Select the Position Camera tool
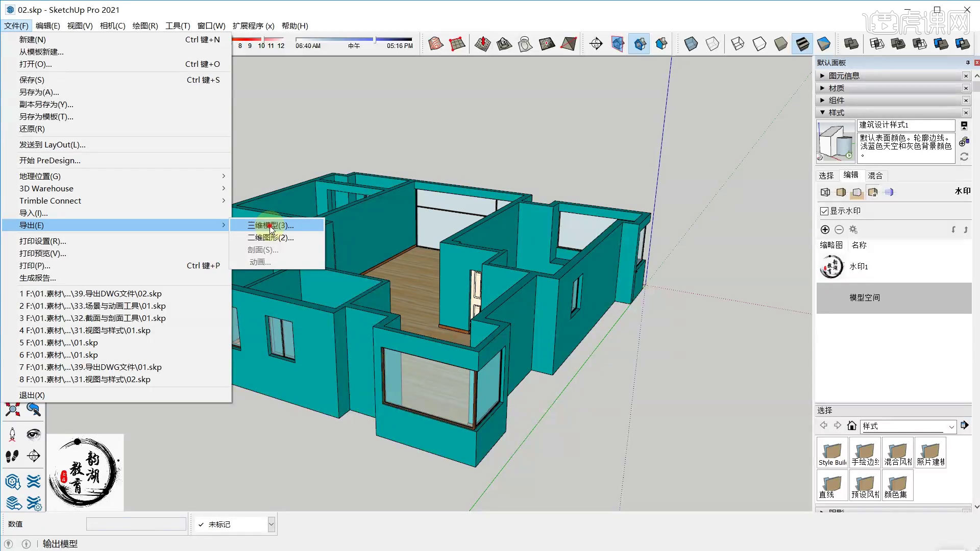This screenshot has height=551, width=980. (x=13, y=434)
